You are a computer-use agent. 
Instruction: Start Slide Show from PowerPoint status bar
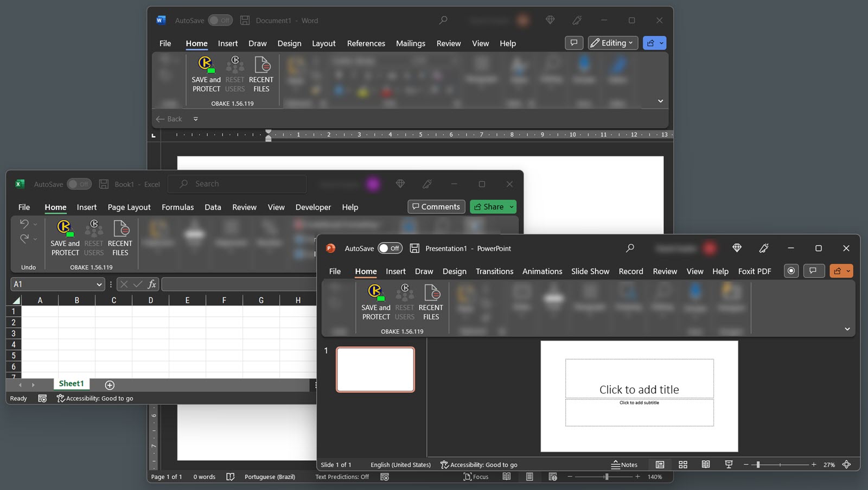click(729, 464)
